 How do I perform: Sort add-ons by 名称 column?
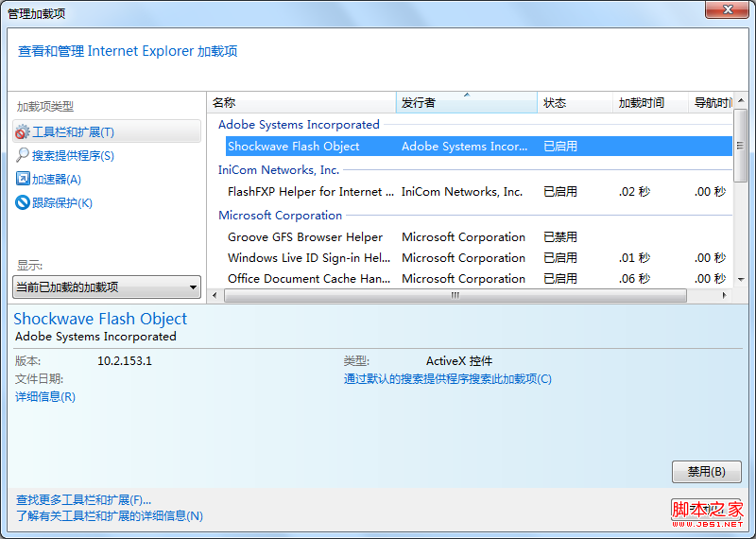click(301, 102)
